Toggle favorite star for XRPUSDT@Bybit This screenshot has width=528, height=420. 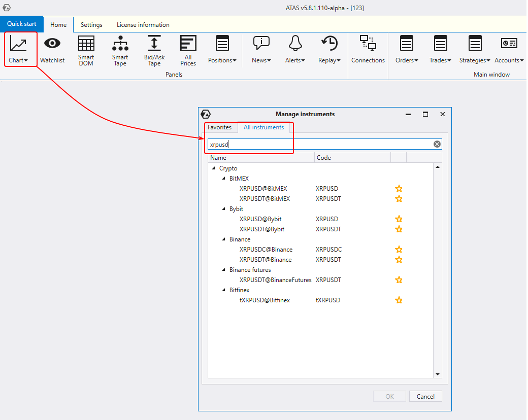399,229
